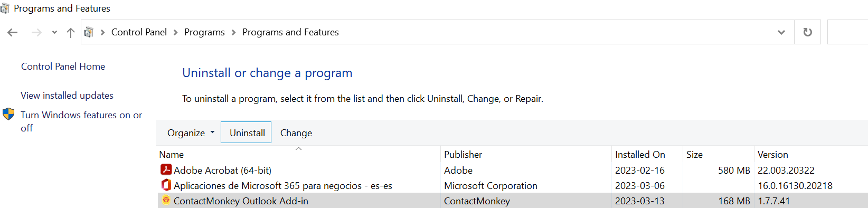The image size is (868, 208).
Task: Open the Control Panel Home link
Action: pos(63,67)
